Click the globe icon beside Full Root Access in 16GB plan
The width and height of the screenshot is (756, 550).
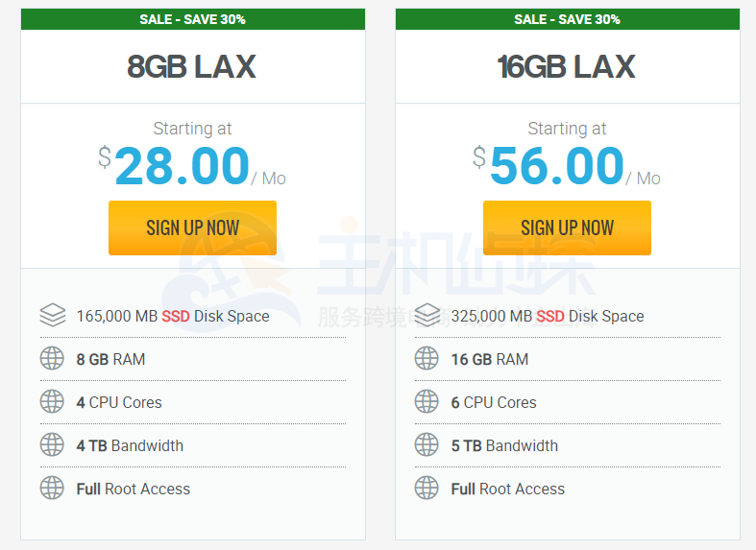[427, 489]
